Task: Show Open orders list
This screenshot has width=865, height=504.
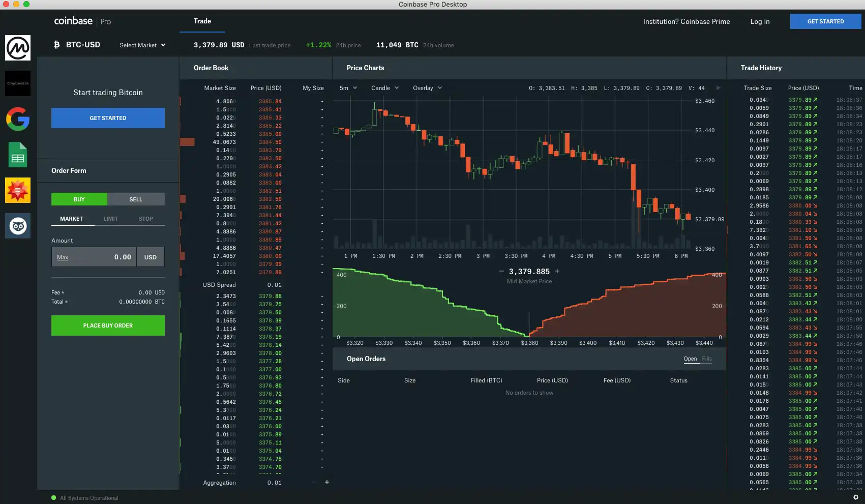Action: coord(690,359)
